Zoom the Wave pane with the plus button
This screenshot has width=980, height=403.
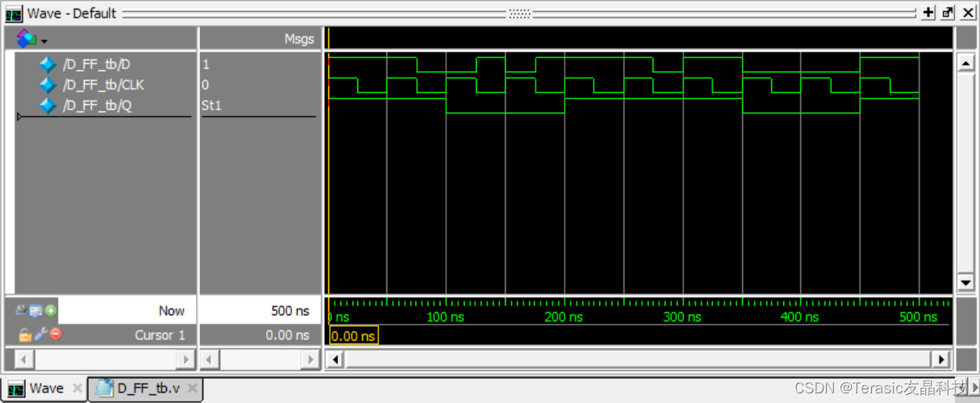pos(928,13)
